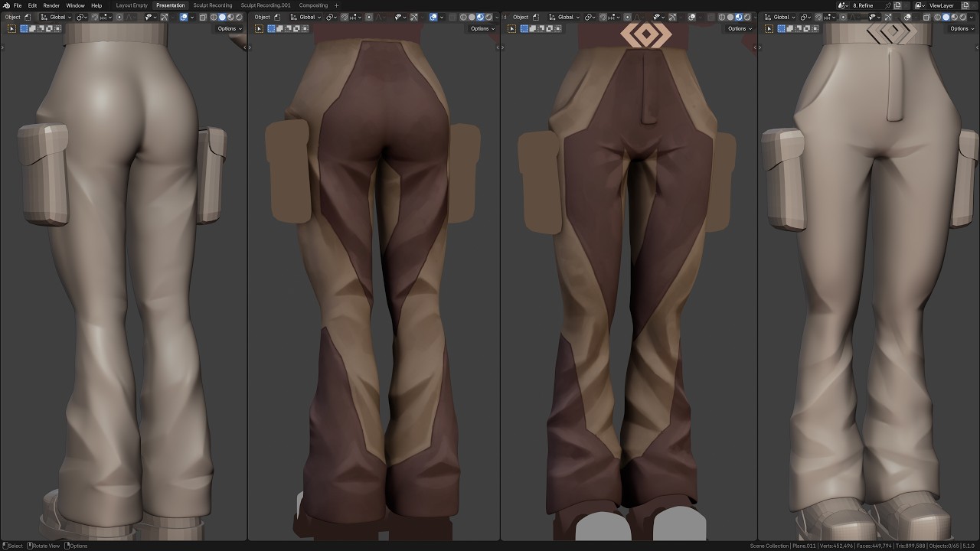The width and height of the screenshot is (980, 551).
Task: Toggle X-ray in the rightmost viewport
Action: coord(927,17)
